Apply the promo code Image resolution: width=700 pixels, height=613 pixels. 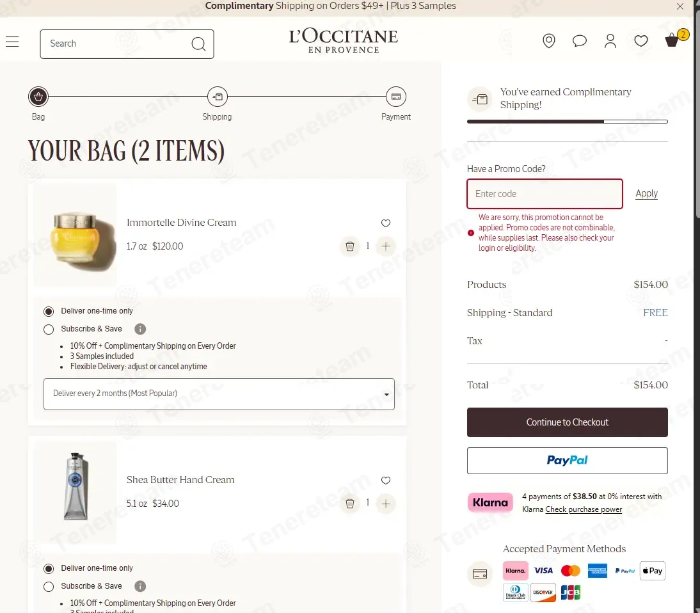click(x=646, y=193)
